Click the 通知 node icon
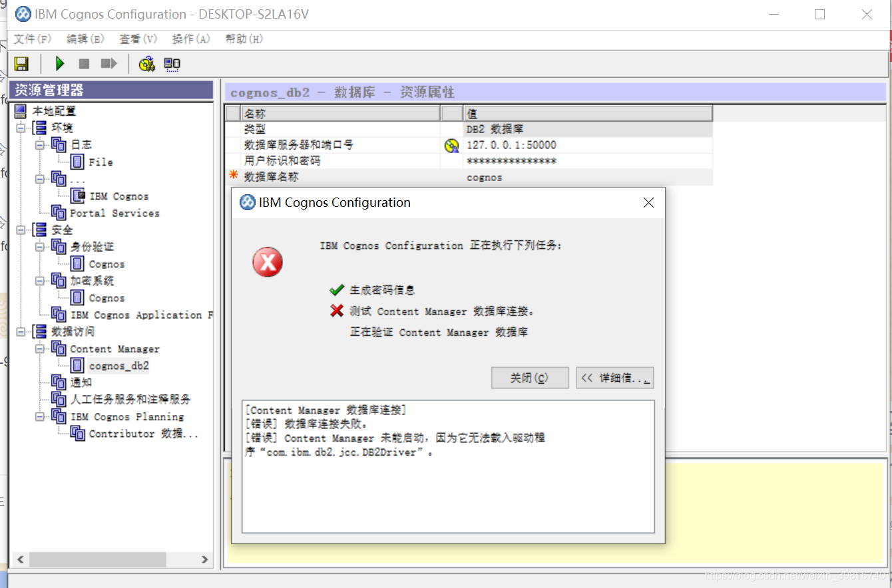Image resolution: width=892 pixels, height=588 pixels. coord(59,382)
